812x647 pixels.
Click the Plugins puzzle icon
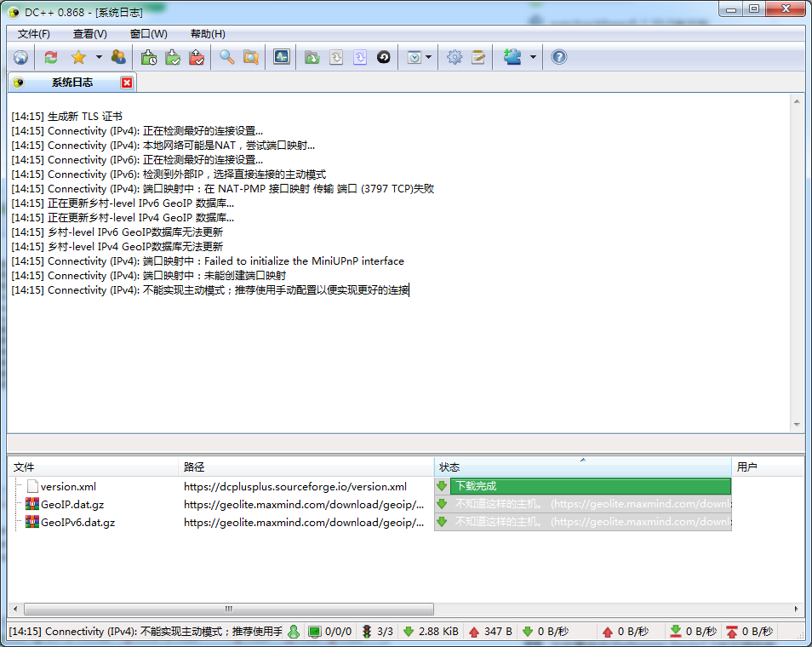point(512,58)
